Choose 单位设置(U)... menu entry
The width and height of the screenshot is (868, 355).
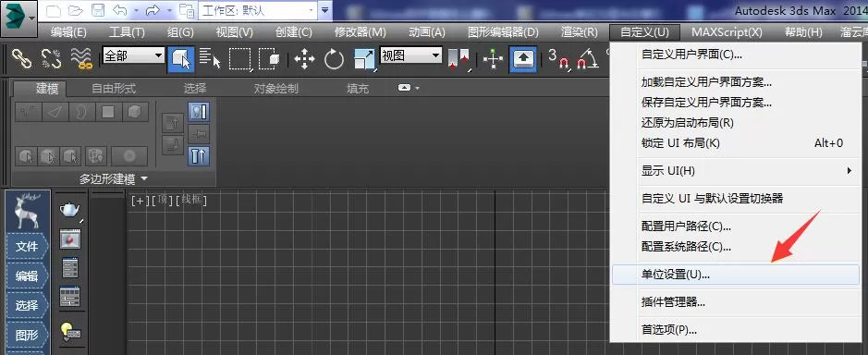pyautogui.click(x=736, y=275)
